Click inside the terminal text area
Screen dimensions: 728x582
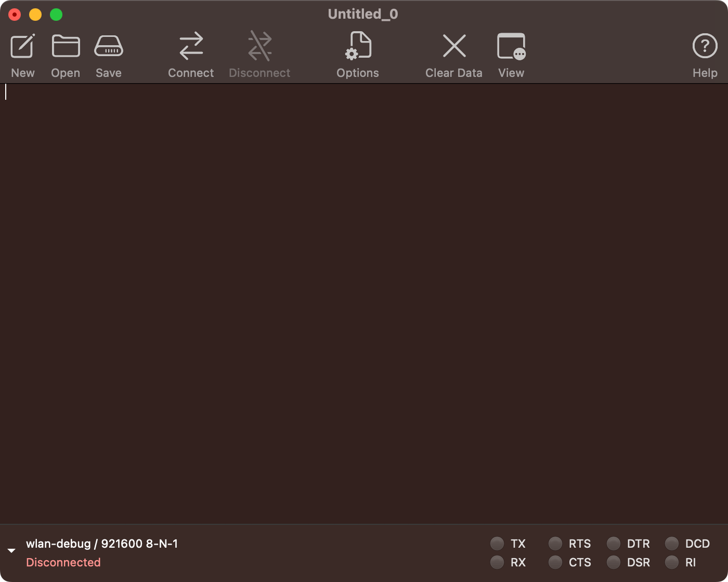point(364,304)
